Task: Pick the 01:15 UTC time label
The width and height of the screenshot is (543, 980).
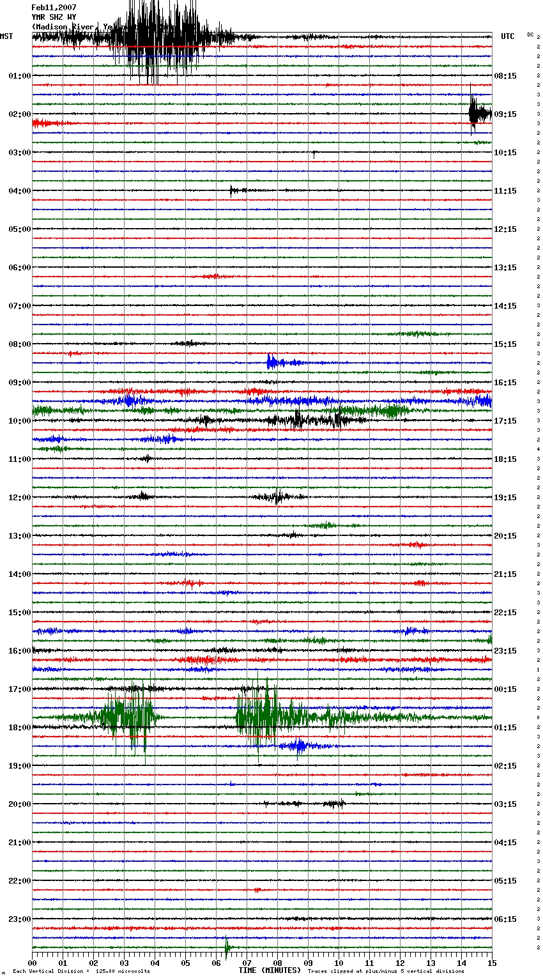Action: 505,728
